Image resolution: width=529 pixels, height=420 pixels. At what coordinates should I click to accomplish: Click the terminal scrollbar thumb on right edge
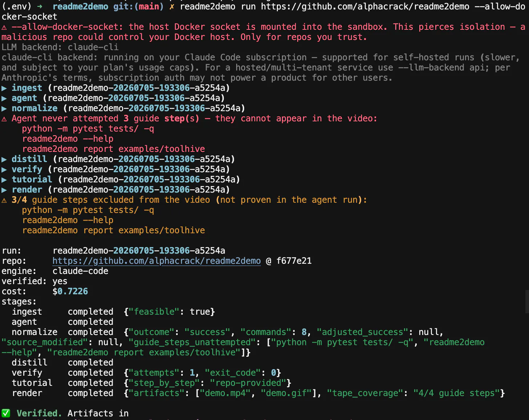[527, 302]
